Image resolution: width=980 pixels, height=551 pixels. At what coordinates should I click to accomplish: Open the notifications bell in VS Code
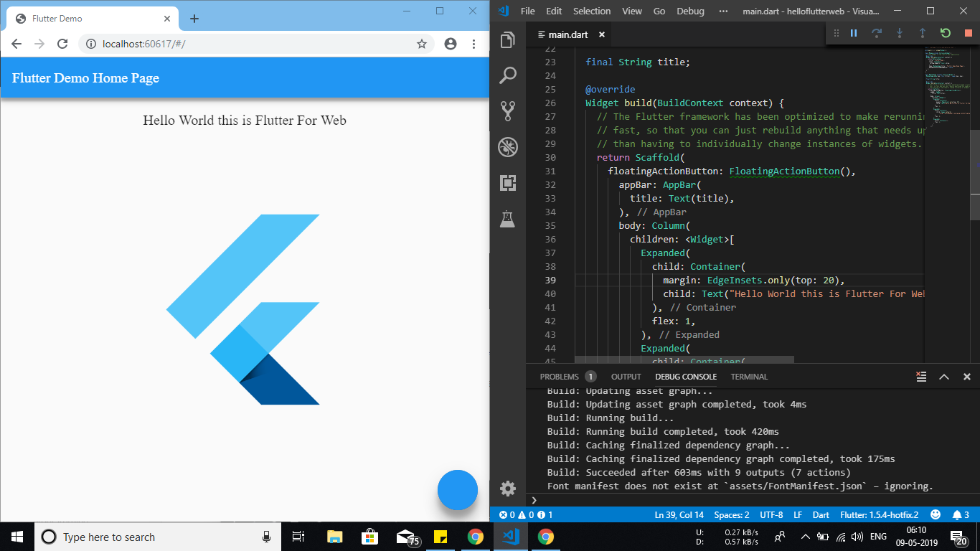pyautogui.click(x=961, y=515)
